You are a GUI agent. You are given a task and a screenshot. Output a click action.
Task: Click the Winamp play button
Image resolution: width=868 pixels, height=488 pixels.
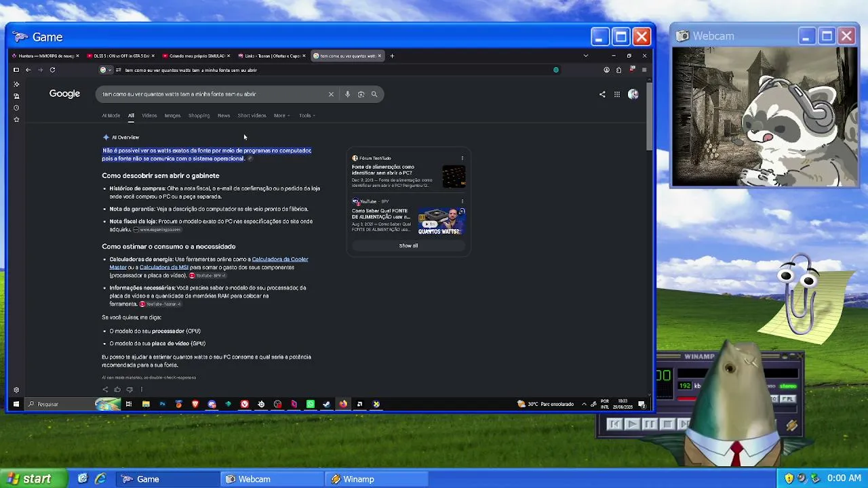tap(631, 424)
